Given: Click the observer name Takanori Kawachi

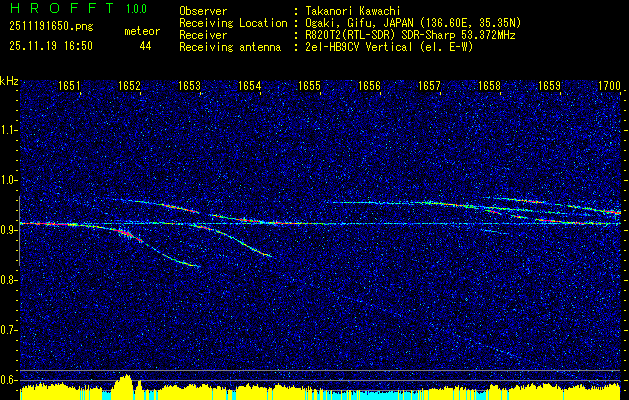Looking at the screenshot, I should 351,11.
